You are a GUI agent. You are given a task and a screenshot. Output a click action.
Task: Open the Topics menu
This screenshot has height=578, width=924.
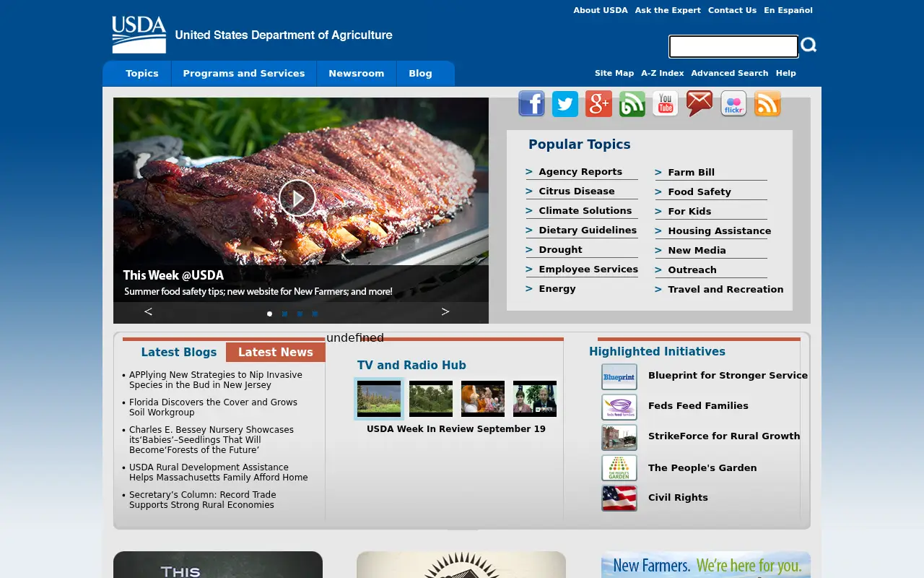tap(142, 74)
